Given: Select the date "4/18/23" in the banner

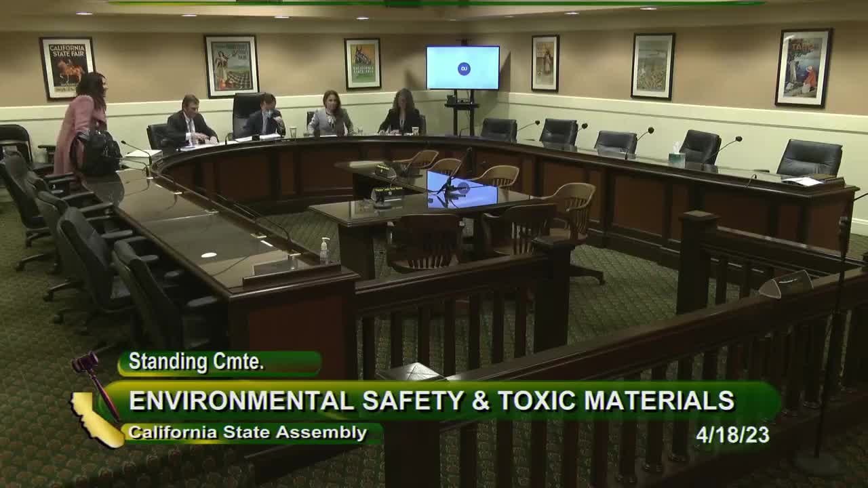Looking at the screenshot, I should click(x=732, y=435).
